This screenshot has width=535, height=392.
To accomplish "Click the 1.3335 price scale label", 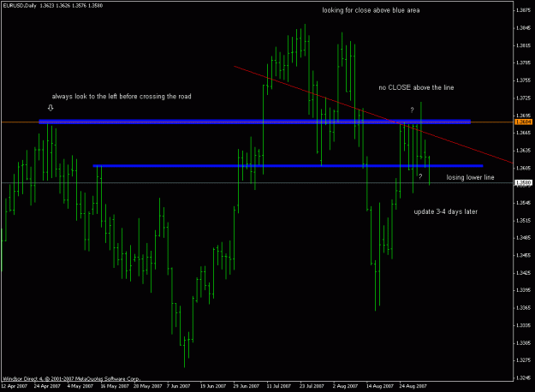I will (x=523, y=326).
